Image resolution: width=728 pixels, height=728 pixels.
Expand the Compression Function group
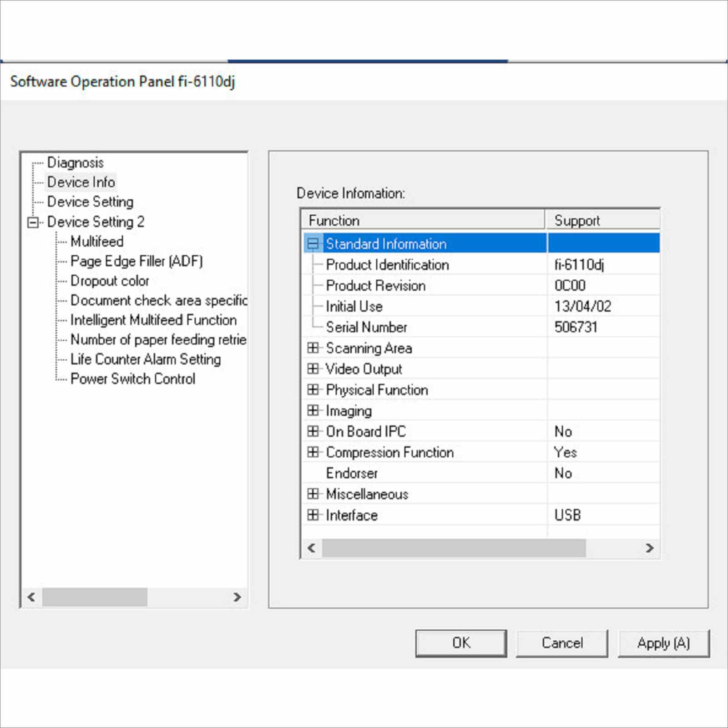pyautogui.click(x=313, y=452)
